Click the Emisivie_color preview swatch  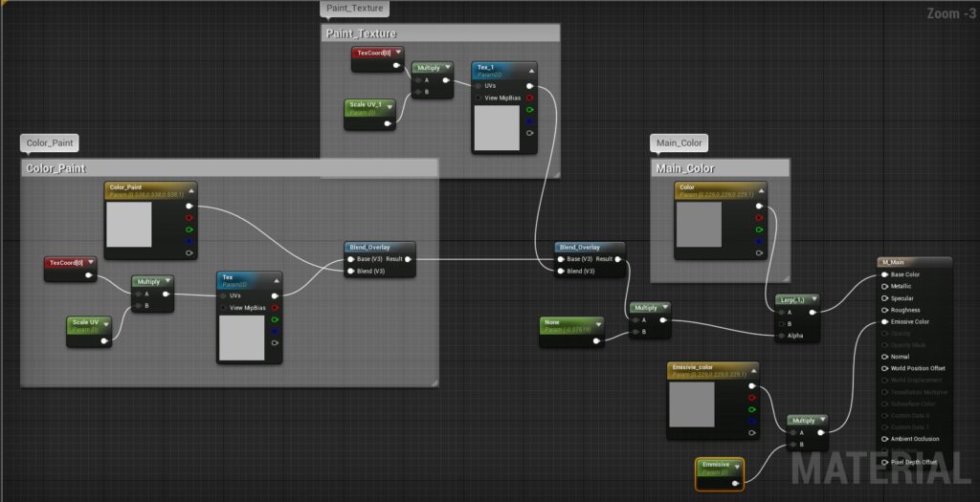click(691, 404)
